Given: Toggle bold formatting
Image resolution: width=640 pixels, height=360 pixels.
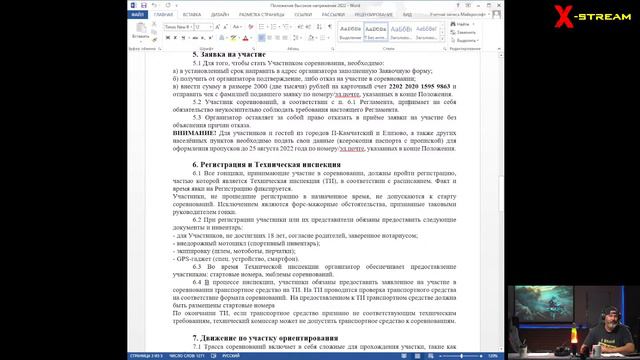Looking at the screenshot, I should [168, 38].
